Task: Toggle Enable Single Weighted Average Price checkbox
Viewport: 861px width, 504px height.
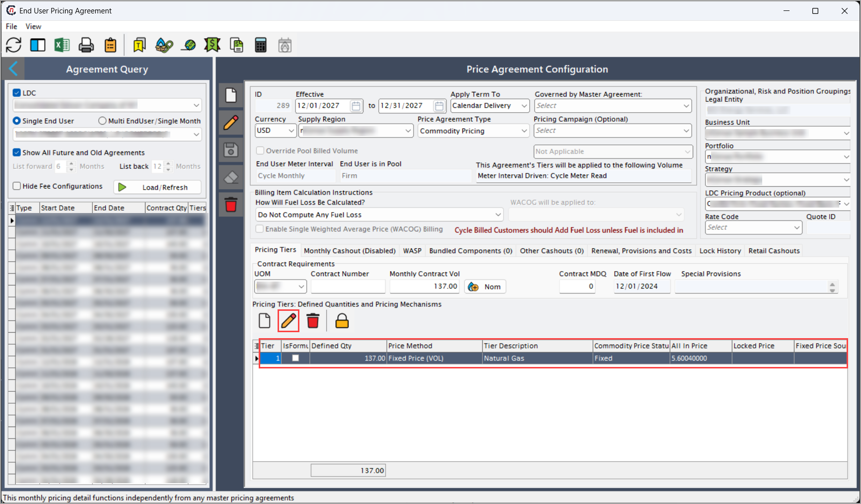Action: (259, 229)
